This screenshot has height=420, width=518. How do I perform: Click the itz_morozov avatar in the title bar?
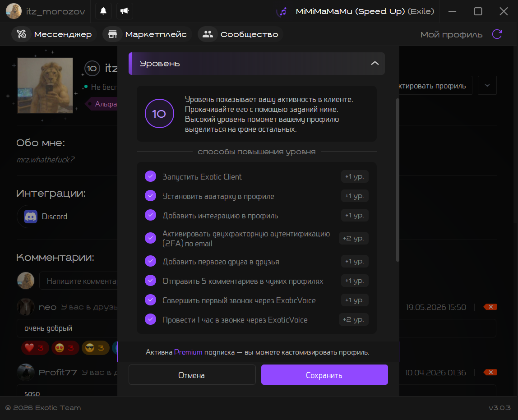[14, 11]
